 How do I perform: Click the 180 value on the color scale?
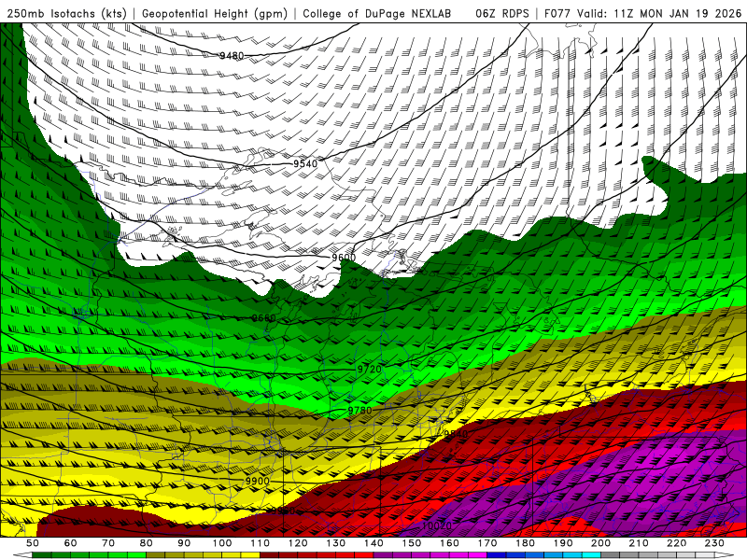525,543
